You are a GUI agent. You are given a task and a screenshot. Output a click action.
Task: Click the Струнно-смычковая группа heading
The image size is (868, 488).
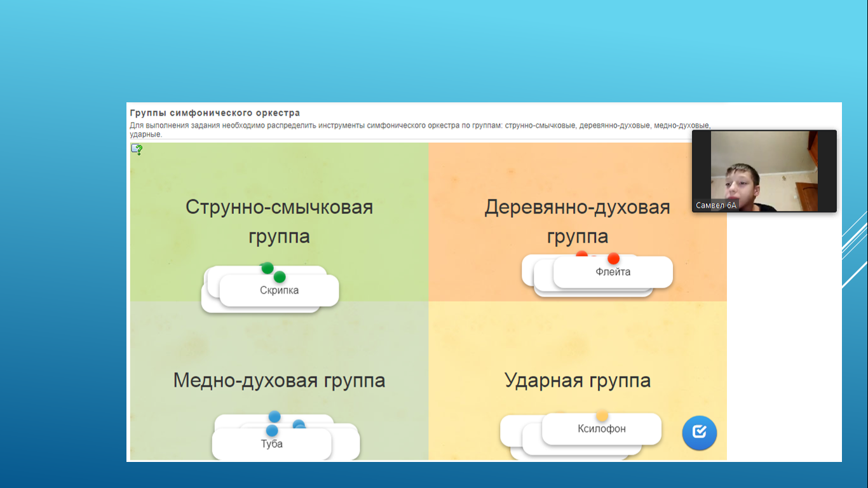coord(279,222)
